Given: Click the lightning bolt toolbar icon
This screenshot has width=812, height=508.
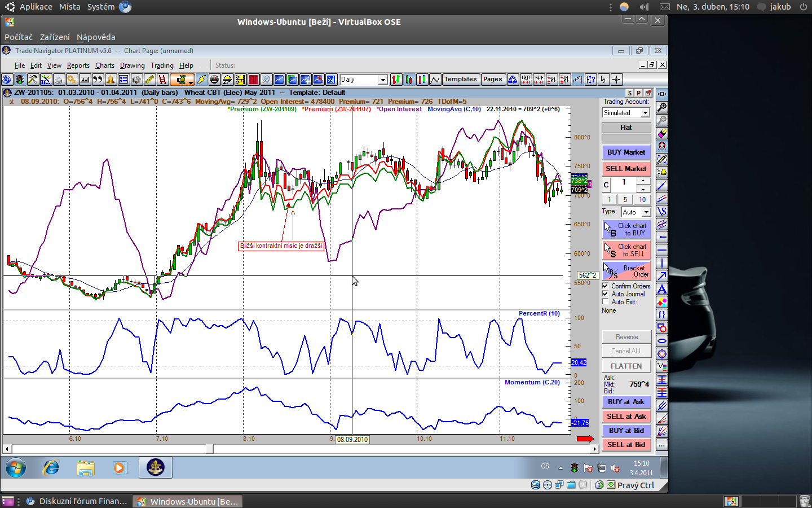Looking at the screenshot, I should click(x=201, y=80).
